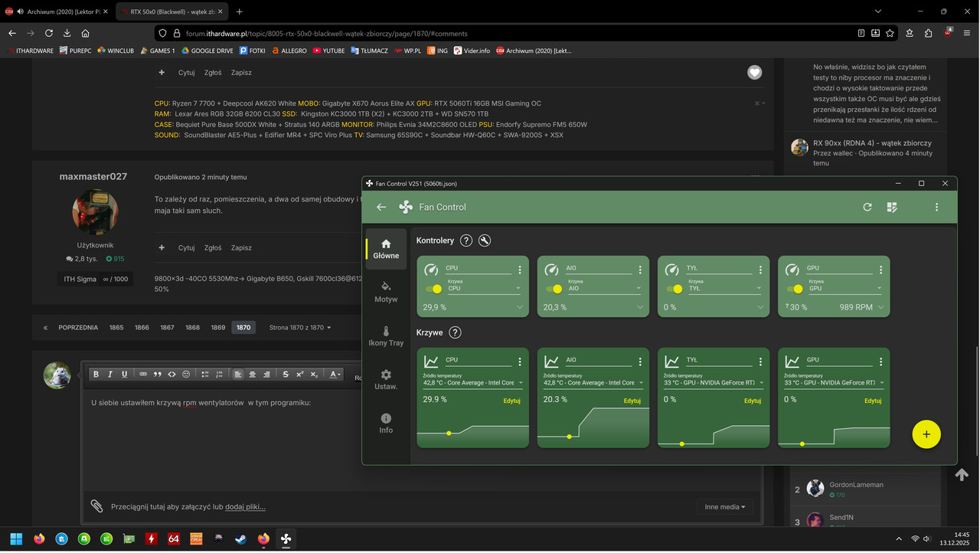Image resolution: width=980 pixels, height=553 pixels.
Task: Click the Underline button in forum editor
Action: pos(125,374)
